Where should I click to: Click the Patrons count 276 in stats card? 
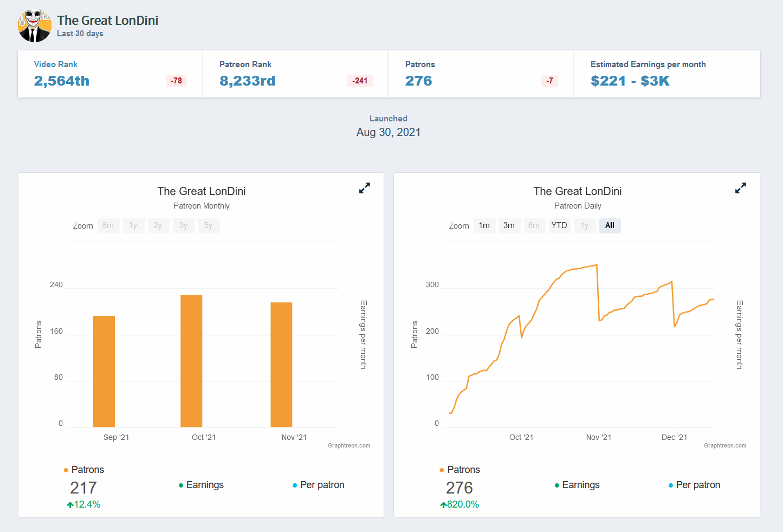(x=419, y=81)
